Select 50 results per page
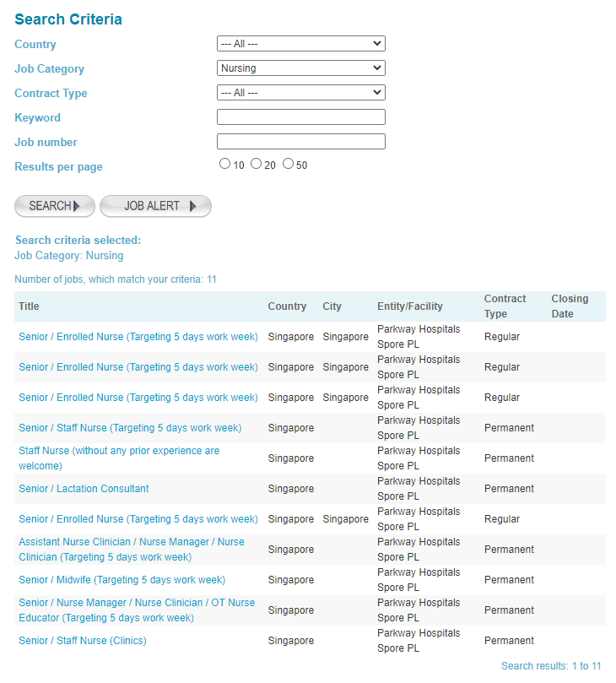Screen dimensions: 616x683 pos(288,164)
